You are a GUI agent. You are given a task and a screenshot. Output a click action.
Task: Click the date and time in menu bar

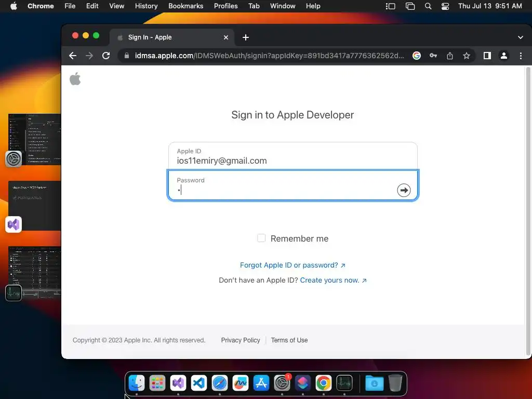[x=490, y=6]
